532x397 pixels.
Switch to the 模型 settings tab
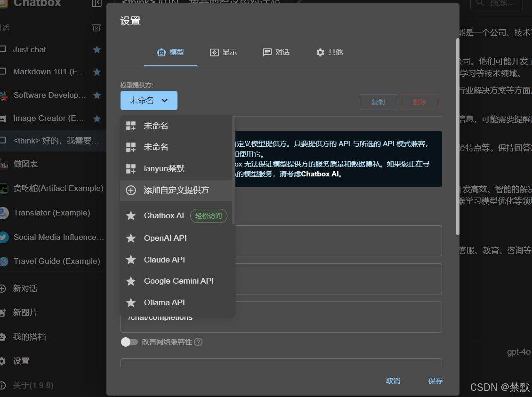(170, 52)
